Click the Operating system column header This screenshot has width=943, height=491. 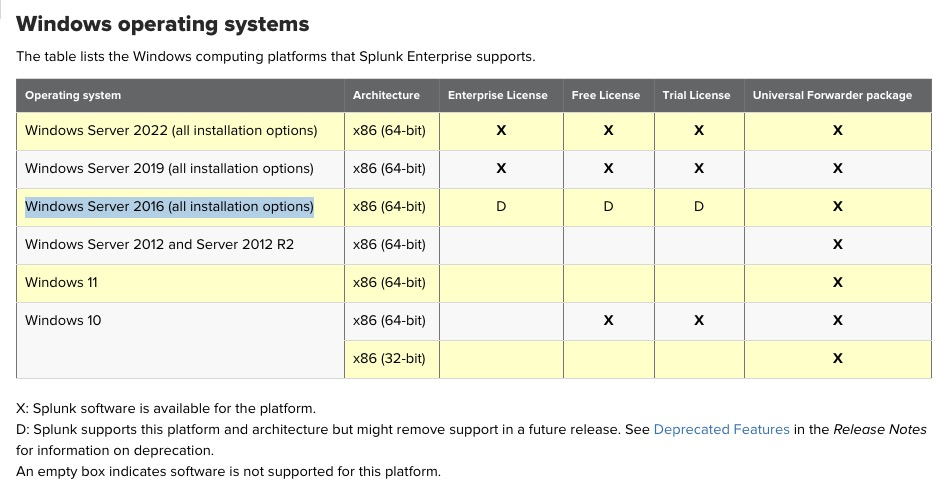73,95
